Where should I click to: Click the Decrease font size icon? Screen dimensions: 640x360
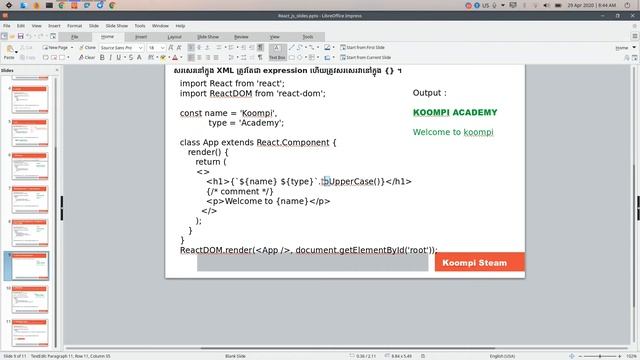179,48
